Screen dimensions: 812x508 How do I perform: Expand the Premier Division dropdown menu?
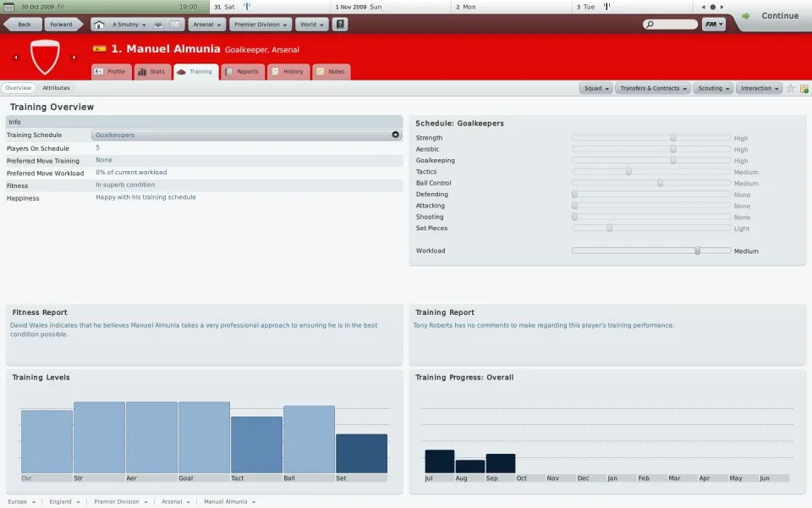(x=261, y=25)
